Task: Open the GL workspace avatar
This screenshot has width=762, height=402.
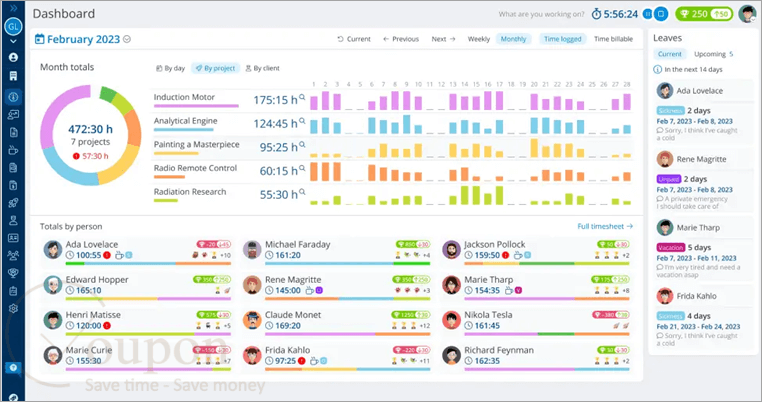Action: point(13,26)
